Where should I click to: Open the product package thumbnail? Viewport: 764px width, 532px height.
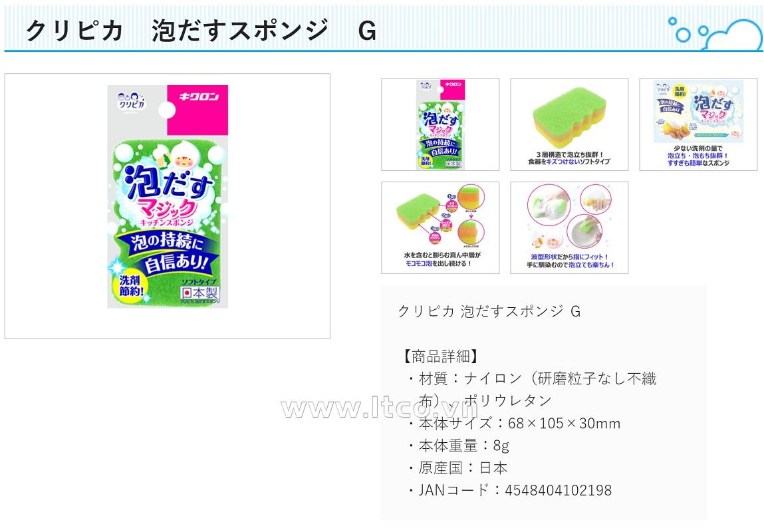tap(440, 125)
